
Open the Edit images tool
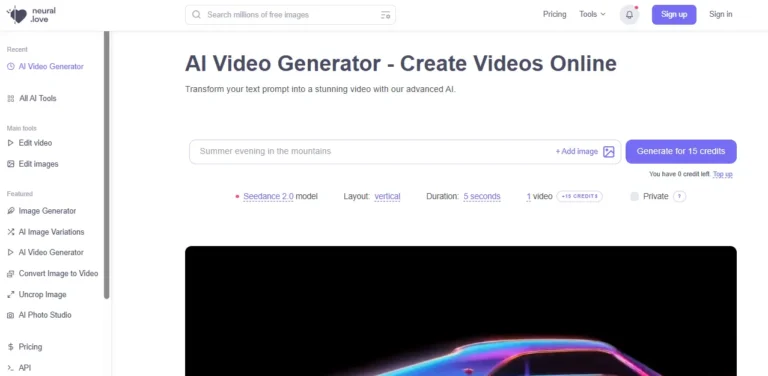[x=38, y=164]
